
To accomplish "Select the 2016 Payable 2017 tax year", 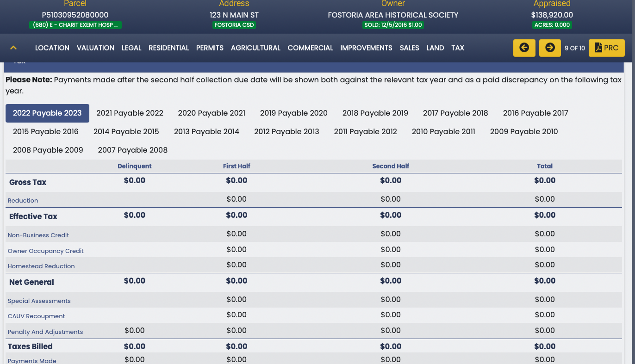I will pos(535,113).
